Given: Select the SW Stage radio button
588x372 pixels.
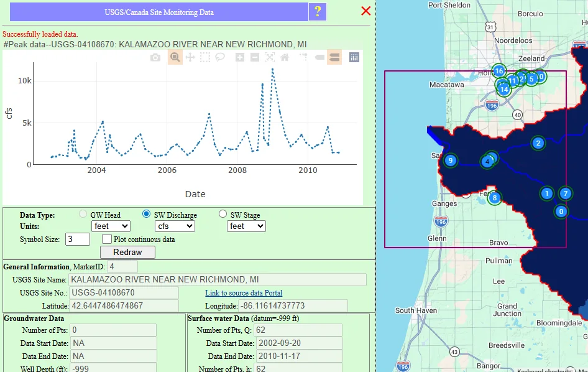Looking at the screenshot, I should click(223, 213).
